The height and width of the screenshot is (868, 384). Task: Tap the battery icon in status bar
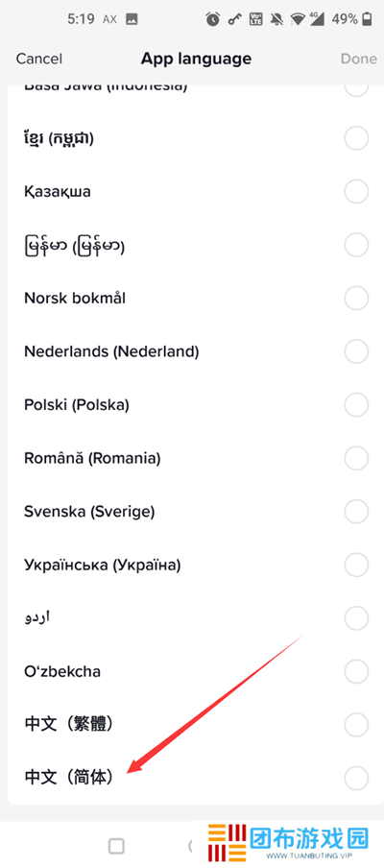(x=367, y=19)
